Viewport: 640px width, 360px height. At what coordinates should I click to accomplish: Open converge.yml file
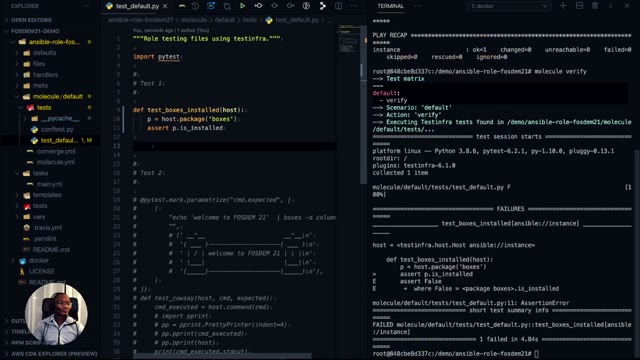pyautogui.click(x=56, y=151)
